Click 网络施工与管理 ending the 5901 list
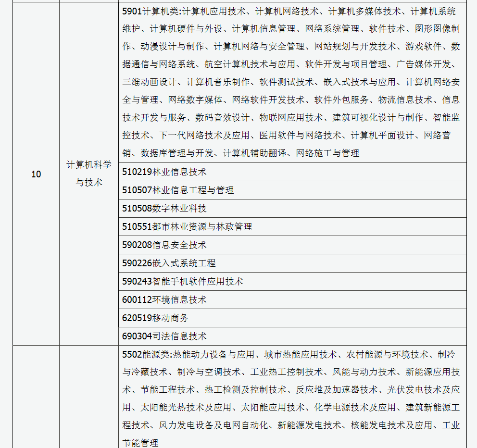477x448 pixels. (327, 153)
